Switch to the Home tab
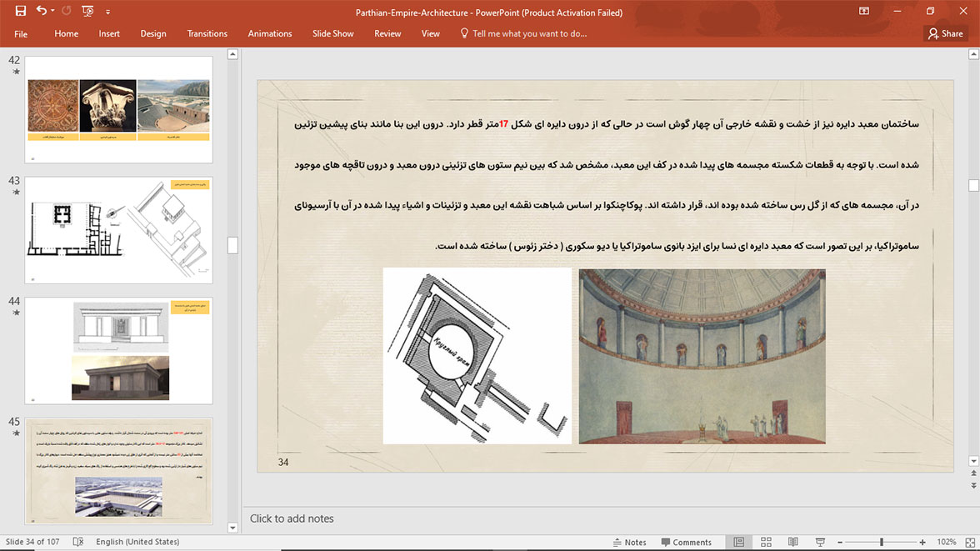 [67, 34]
